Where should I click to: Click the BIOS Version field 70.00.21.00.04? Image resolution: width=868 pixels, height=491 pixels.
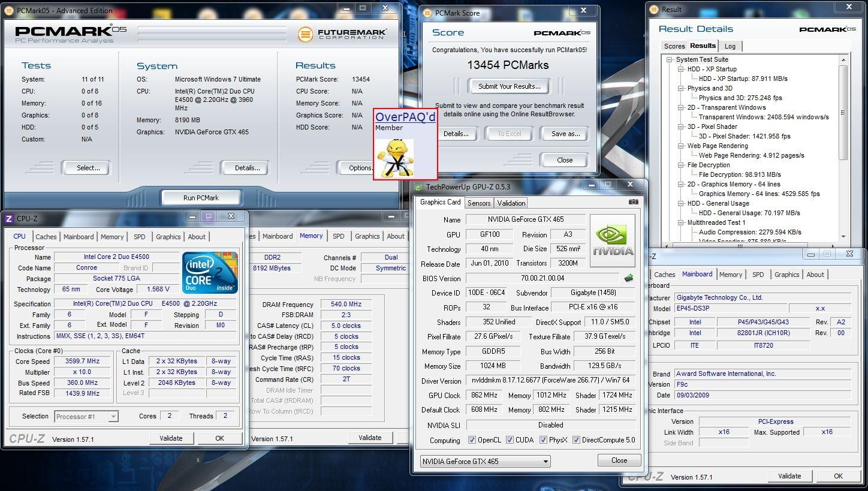542,278
